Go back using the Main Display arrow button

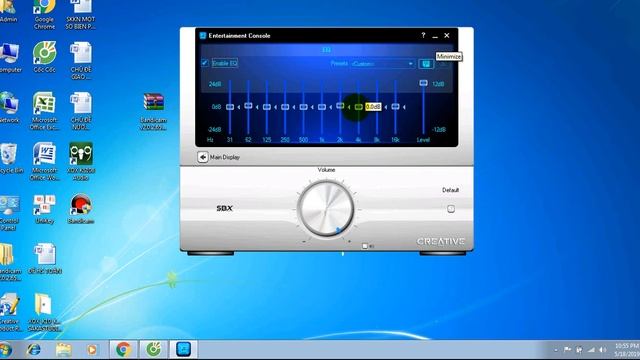click(x=202, y=157)
